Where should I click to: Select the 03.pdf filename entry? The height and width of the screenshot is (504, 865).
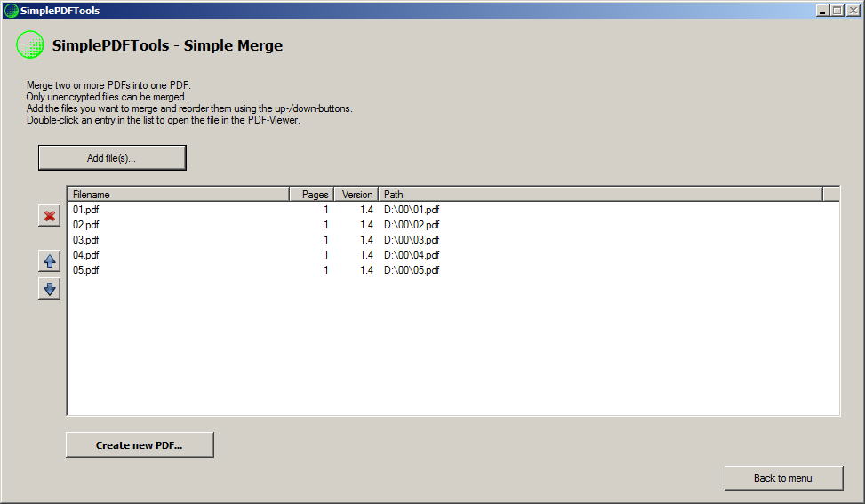[86, 240]
